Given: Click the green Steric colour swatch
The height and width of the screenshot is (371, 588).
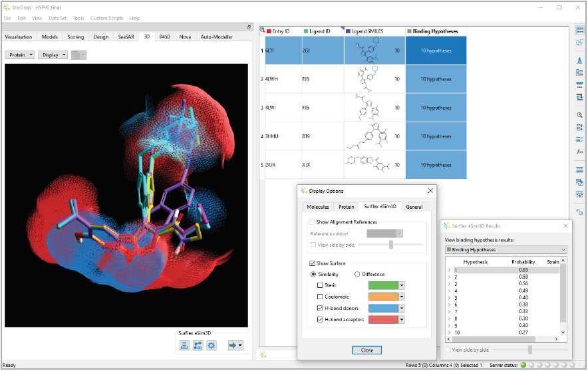Looking at the screenshot, I should pyautogui.click(x=383, y=285).
